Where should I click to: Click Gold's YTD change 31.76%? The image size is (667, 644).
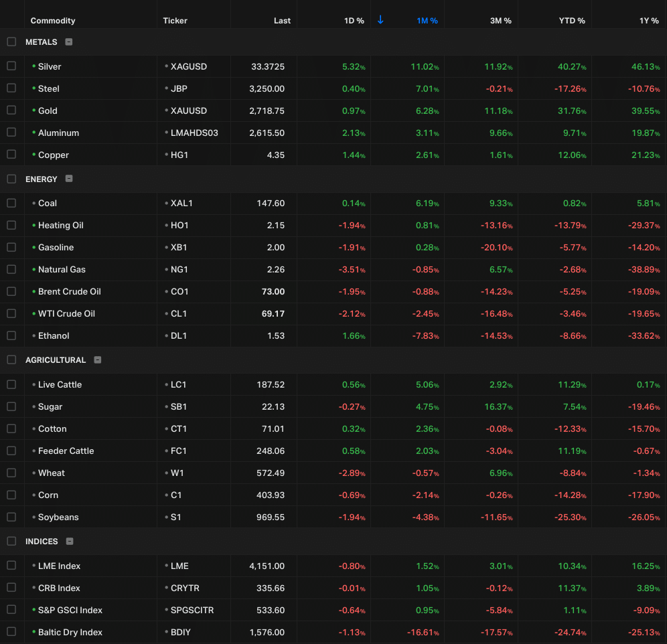click(x=572, y=110)
